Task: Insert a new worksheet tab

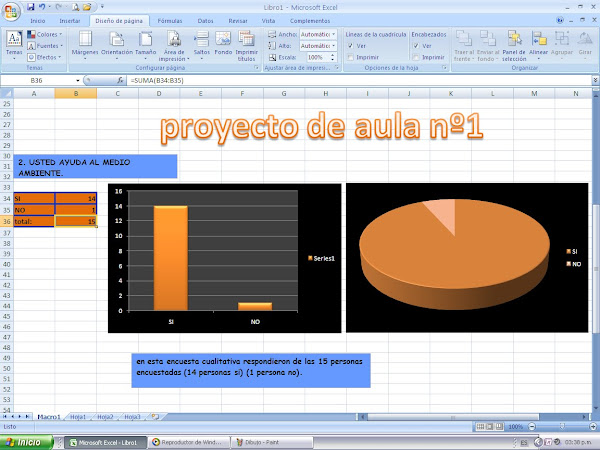Action: 155,417
